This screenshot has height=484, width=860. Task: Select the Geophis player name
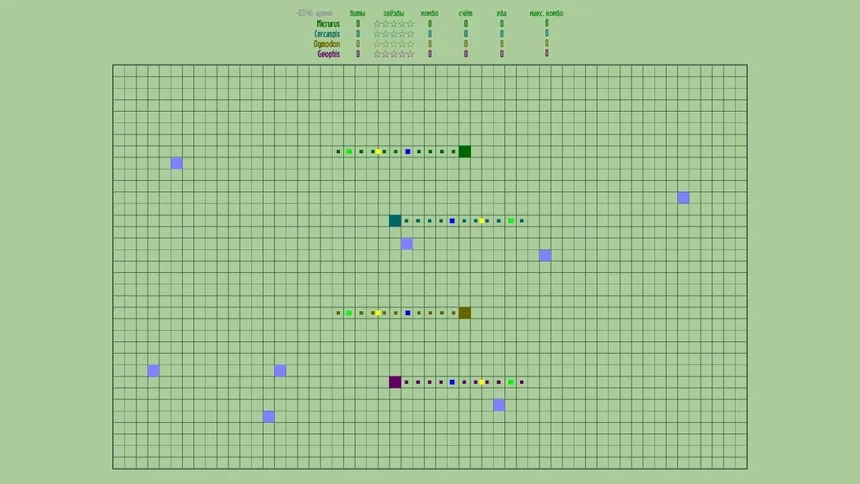tap(329, 54)
